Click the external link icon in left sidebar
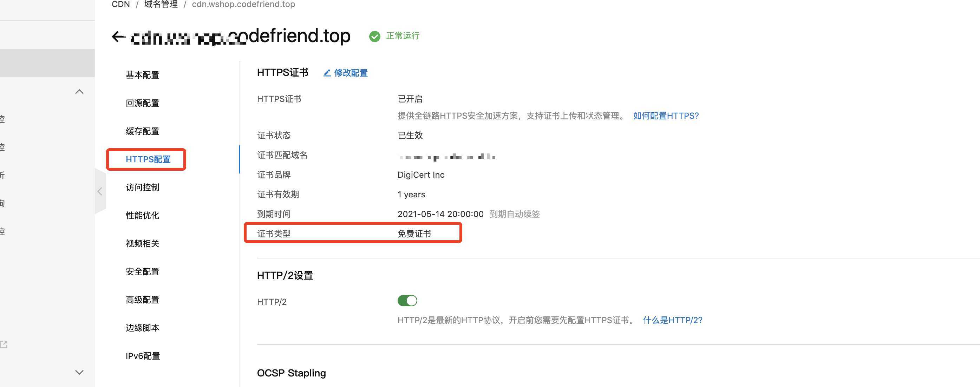980x387 pixels. click(4, 345)
